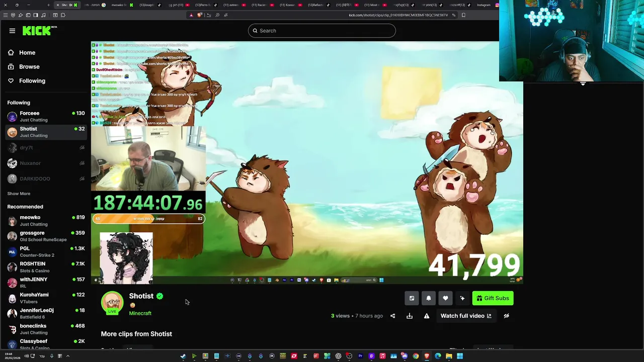This screenshot has width=644, height=362.
Task: Open KurohaYami VTubers channel
Action: click(46, 298)
